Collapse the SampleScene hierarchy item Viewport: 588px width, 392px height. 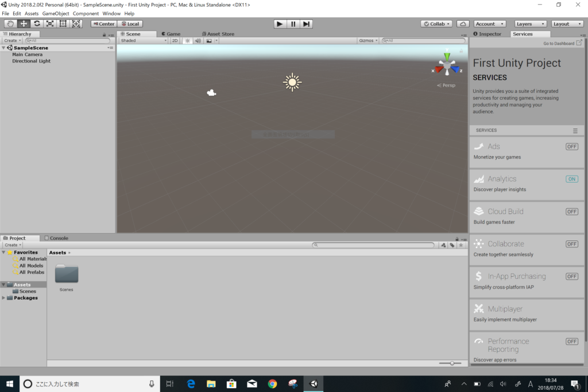point(4,48)
